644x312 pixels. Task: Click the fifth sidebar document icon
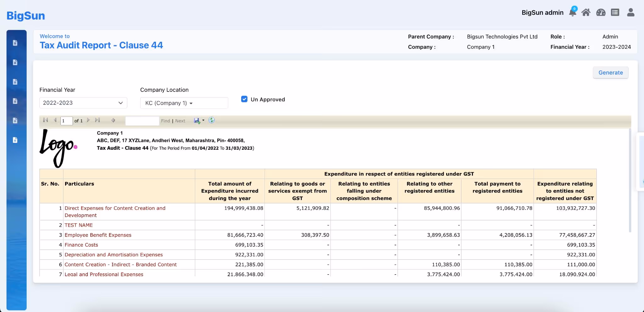click(15, 120)
